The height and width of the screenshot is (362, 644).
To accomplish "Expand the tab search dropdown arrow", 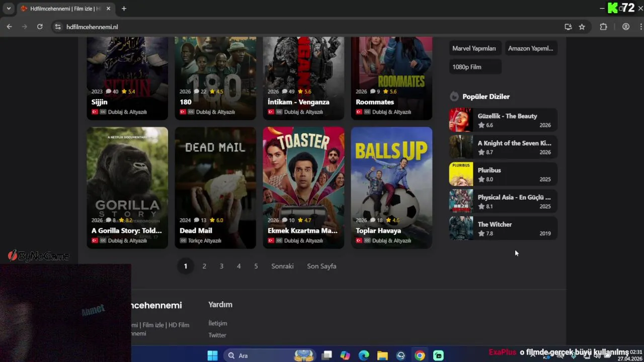I will [9, 9].
